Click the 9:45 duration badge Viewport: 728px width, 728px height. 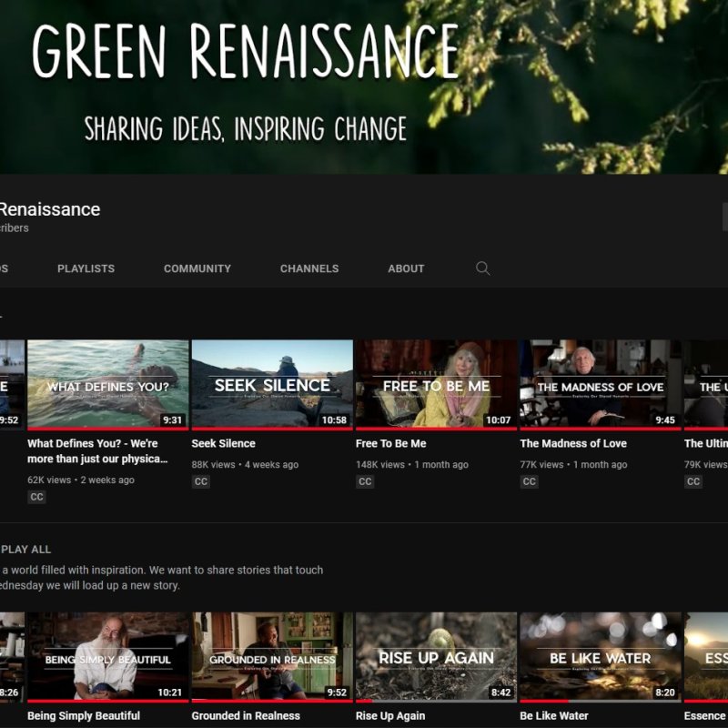[665, 420]
